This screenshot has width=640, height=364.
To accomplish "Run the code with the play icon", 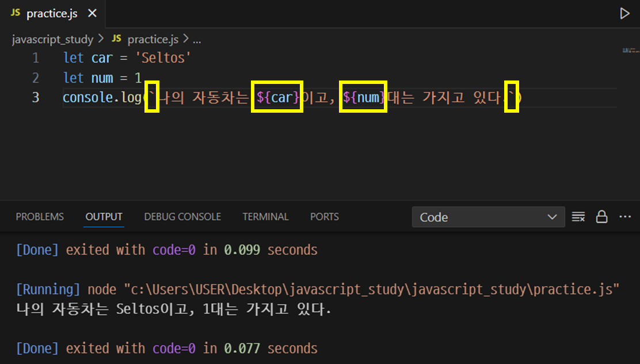I will pos(624,13).
